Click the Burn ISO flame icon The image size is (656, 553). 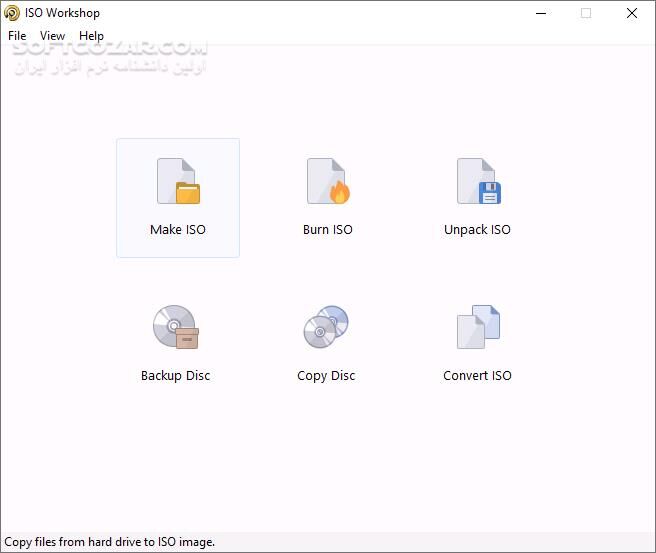pos(328,182)
